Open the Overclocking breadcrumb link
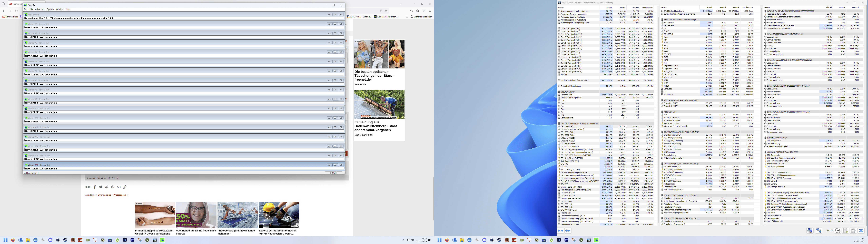Image resolution: width=868 pixels, height=244 pixels. [x=104, y=195]
